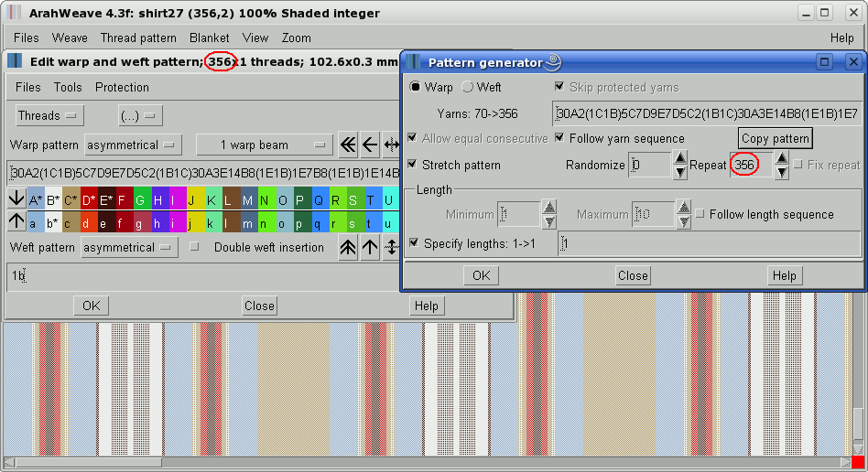Viewport: 868px width, 472px height.
Task: Toggle Stretch pattern checkbox
Action: 412,165
